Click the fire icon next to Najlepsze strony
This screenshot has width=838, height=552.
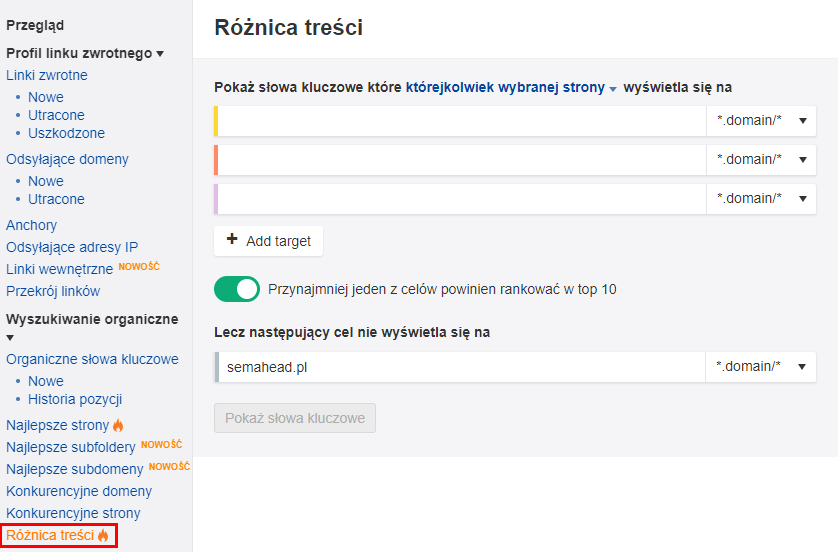pyautogui.click(x=119, y=426)
